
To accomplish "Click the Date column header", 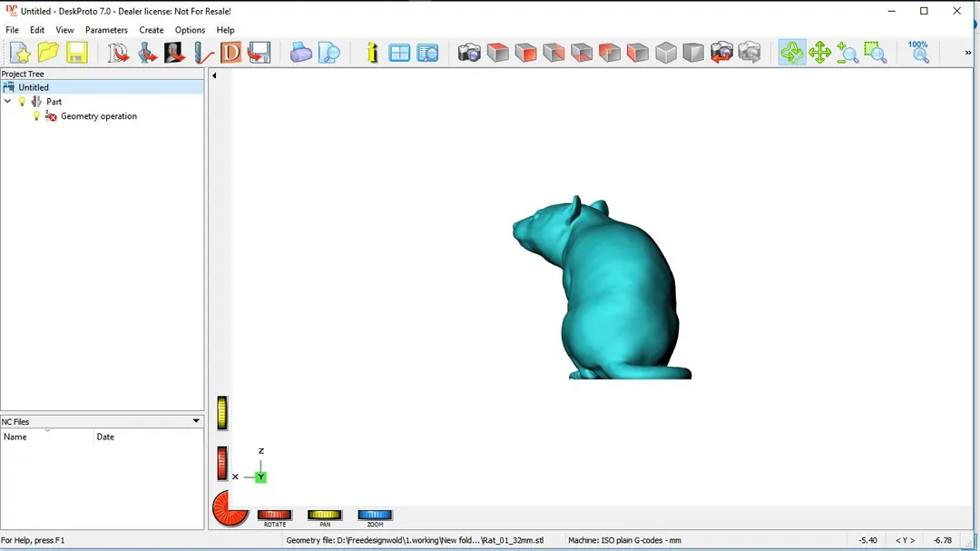I will click(x=105, y=437).
